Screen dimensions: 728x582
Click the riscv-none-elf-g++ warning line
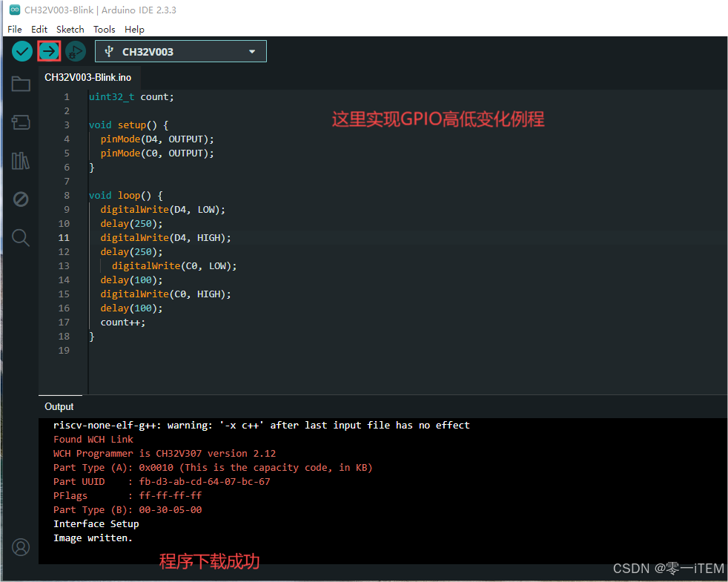tap(262, 426)
